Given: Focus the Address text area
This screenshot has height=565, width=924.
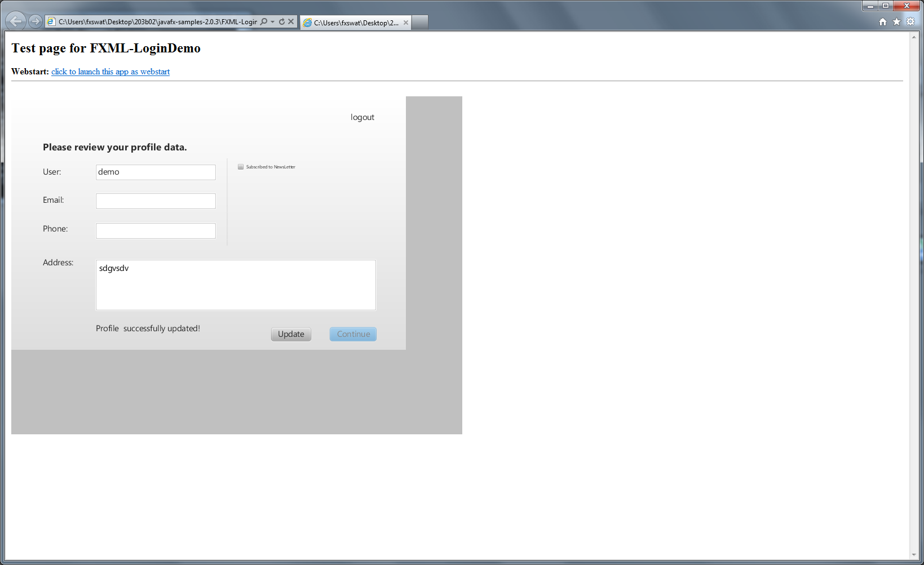Looking at the screenshot, I should pyautogui.click(x=236, y=285).
